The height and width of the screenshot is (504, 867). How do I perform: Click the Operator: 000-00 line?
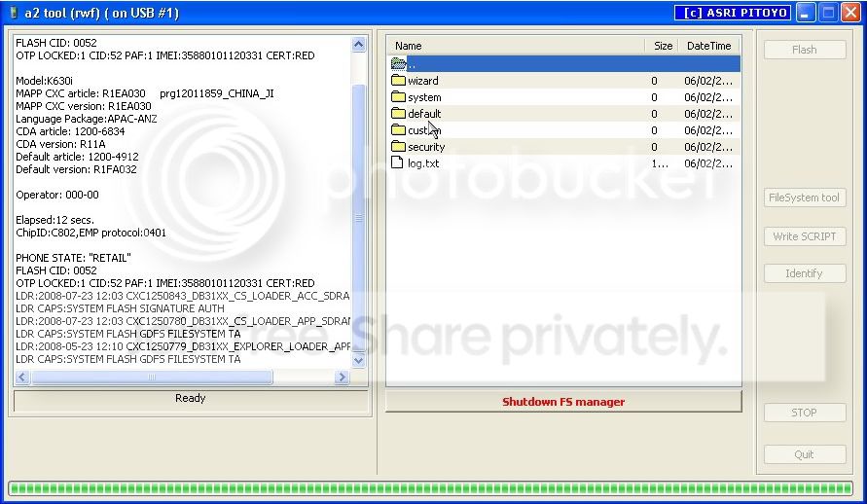(57, 195)
